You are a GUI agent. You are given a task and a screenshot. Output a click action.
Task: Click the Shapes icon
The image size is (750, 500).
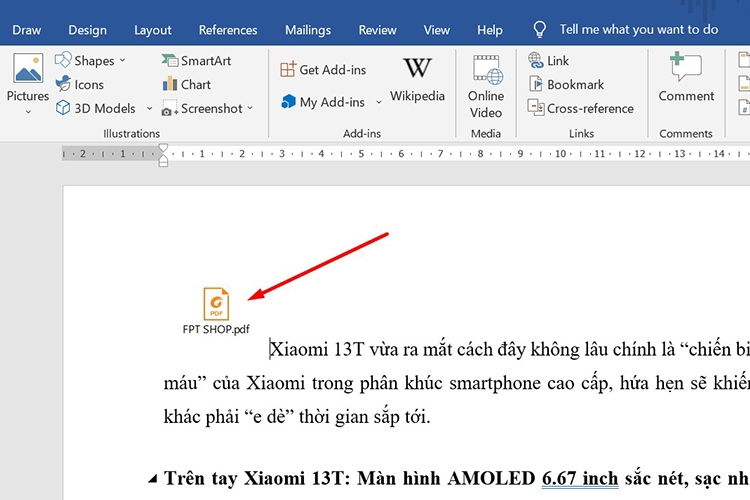point(63,60)
